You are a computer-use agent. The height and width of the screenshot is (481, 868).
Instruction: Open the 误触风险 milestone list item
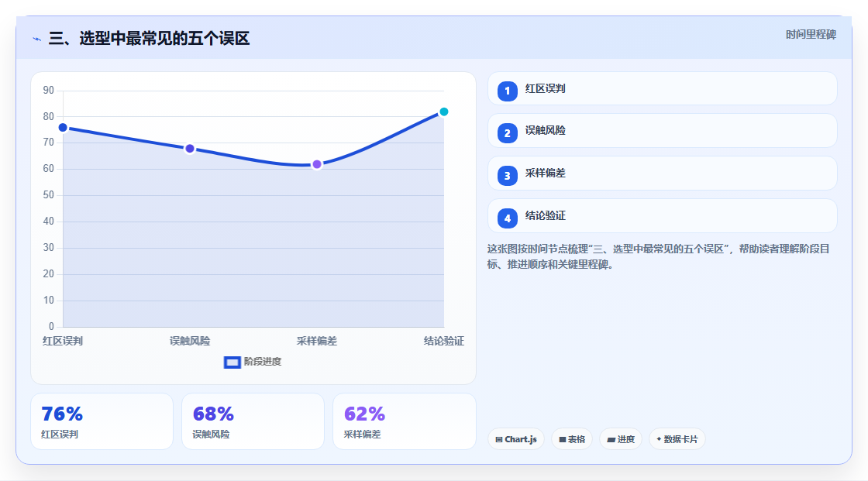(x=662, y=131)
